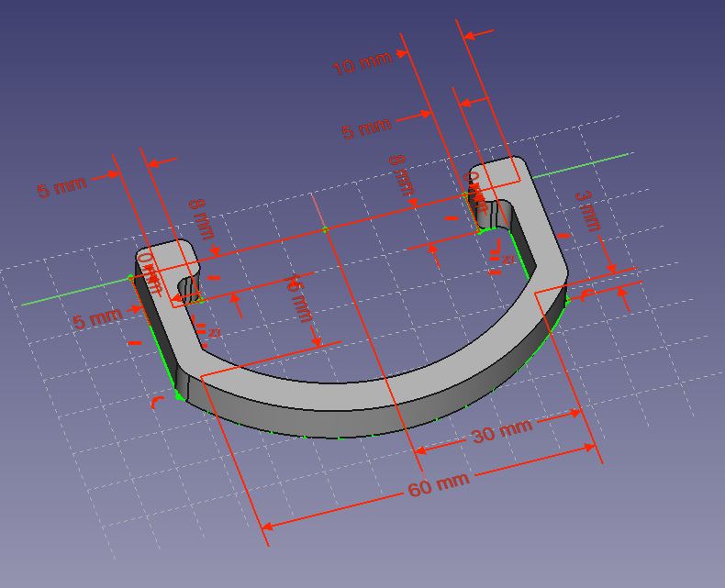Screen dimensions: 725x588
Task: Click the green vertex at bottom-left corner
Action: [178, 396]
